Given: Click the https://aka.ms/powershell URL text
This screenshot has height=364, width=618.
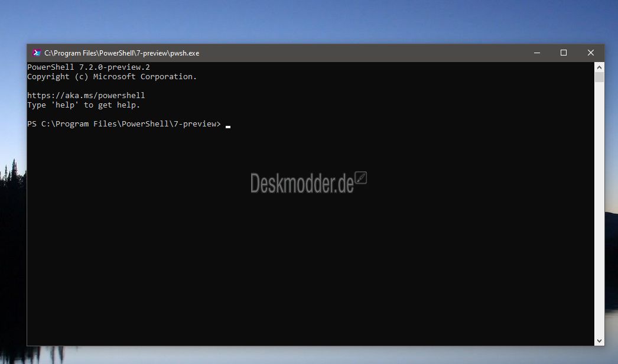Looking at the screenshot, I should 86,96.
